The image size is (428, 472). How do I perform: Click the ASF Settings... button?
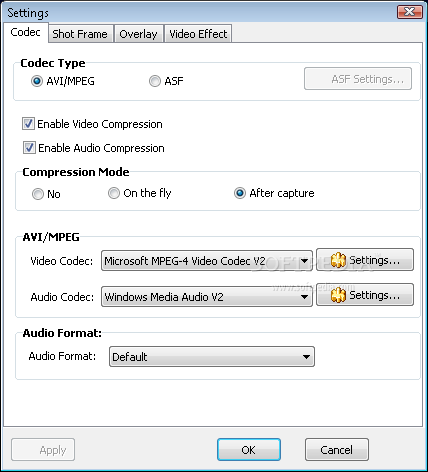pos(358,79)
